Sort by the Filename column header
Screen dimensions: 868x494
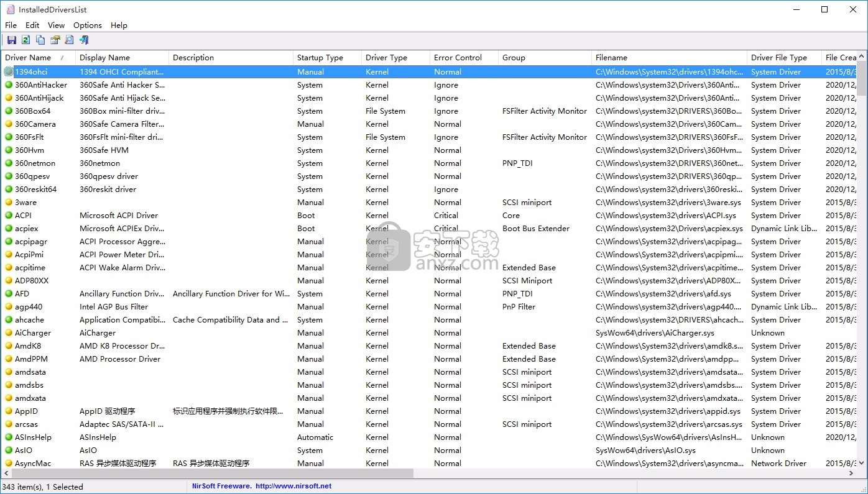pyautogui.click(x=669, y=58)
